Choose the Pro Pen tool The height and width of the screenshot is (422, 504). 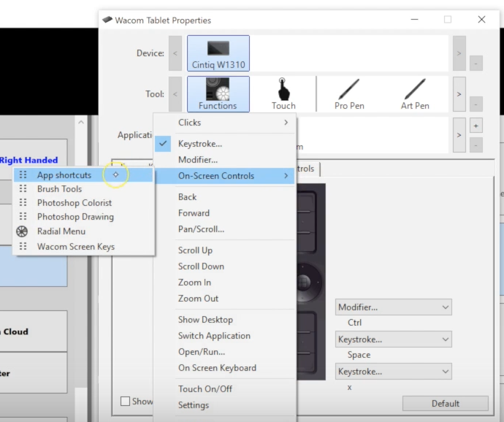(x=349, y=93)
